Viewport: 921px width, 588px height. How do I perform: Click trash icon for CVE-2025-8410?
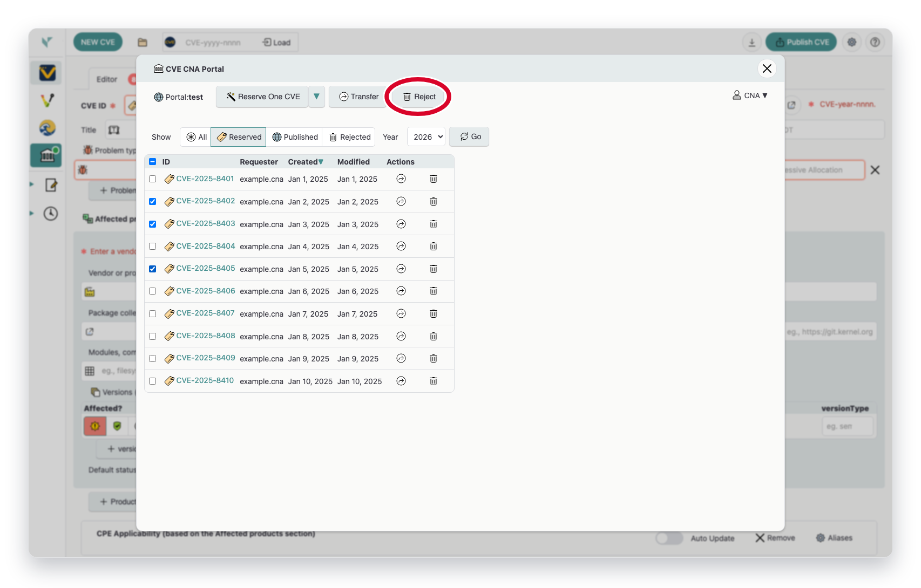pos(434,381)
